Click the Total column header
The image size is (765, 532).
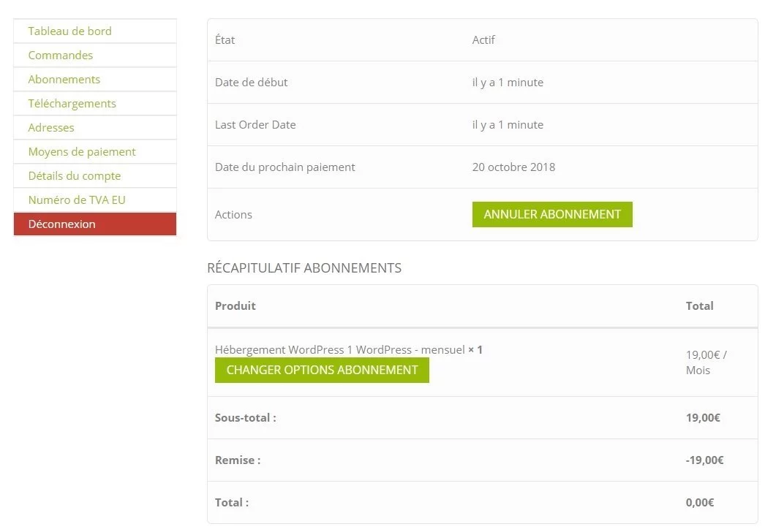pos(700,305)
